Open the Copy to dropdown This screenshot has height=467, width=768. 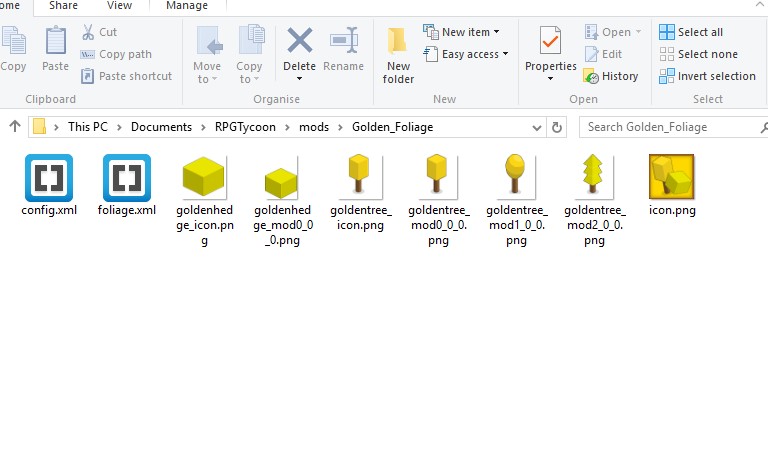coord(249,55)
